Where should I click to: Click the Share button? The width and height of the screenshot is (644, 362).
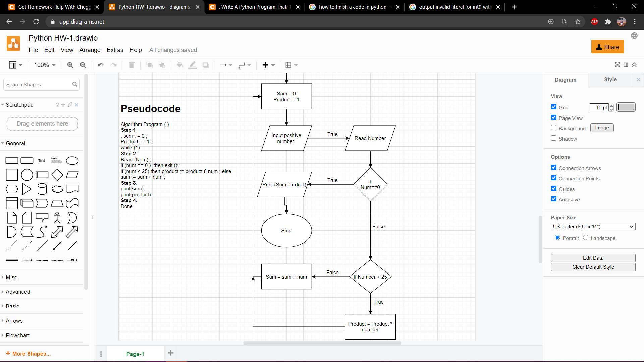pyautogui.click(x=607, y=46)
